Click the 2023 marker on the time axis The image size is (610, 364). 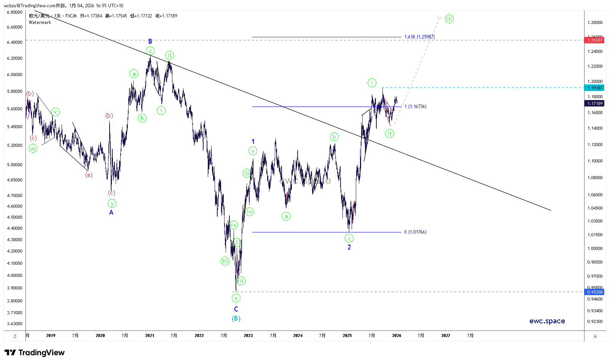[248, 335]
